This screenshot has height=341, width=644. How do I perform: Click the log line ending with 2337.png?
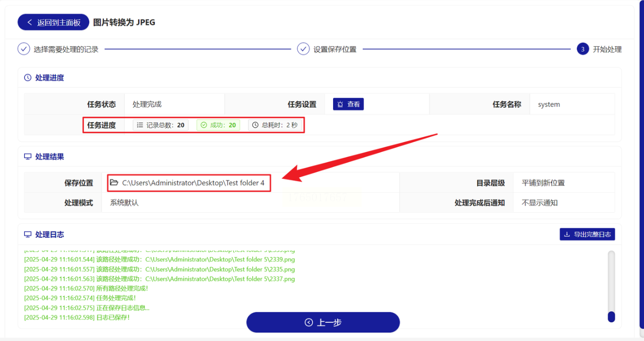(x=159, y=279)
